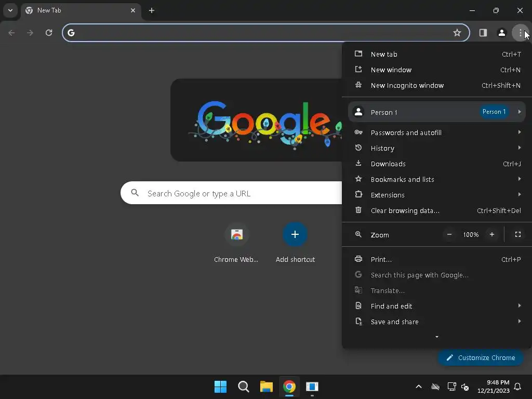Click the Customize Chrome button
Screen dimensions: 532x399
[x=481, y=357]
